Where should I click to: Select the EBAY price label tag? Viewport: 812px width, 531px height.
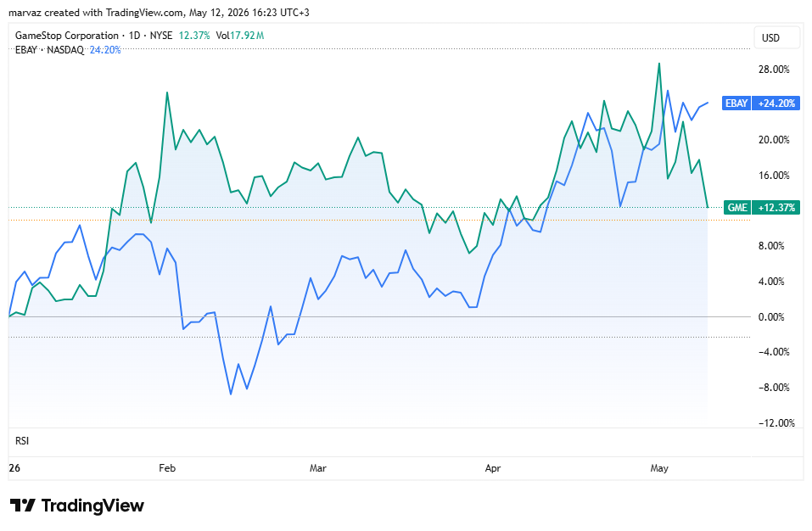click(736, 103)
